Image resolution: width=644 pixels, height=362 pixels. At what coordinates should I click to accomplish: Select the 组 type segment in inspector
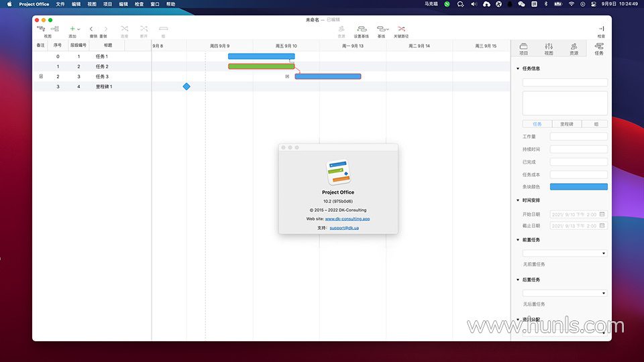pos(595,124)
